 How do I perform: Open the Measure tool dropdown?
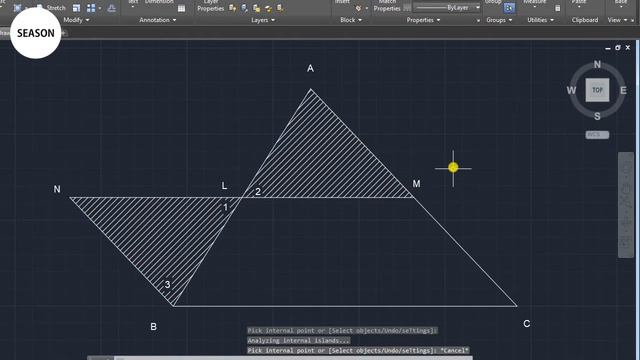535,7
